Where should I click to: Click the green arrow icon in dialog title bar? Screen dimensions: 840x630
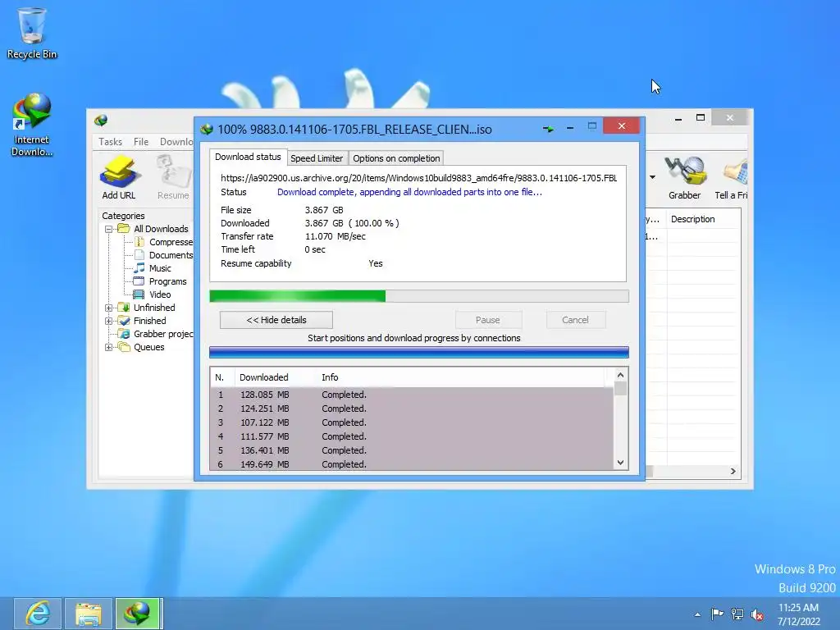click(548, 129)
